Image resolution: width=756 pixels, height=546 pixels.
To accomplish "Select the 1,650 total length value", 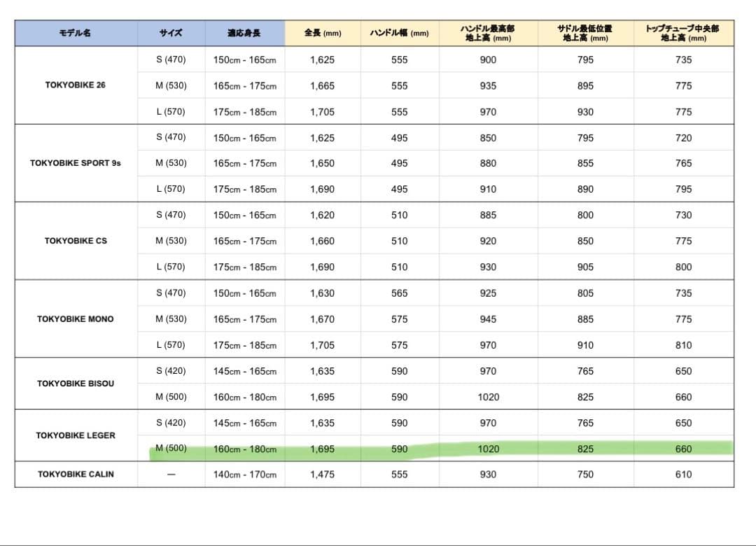I will pyautogui.click(x=323, y=164).
